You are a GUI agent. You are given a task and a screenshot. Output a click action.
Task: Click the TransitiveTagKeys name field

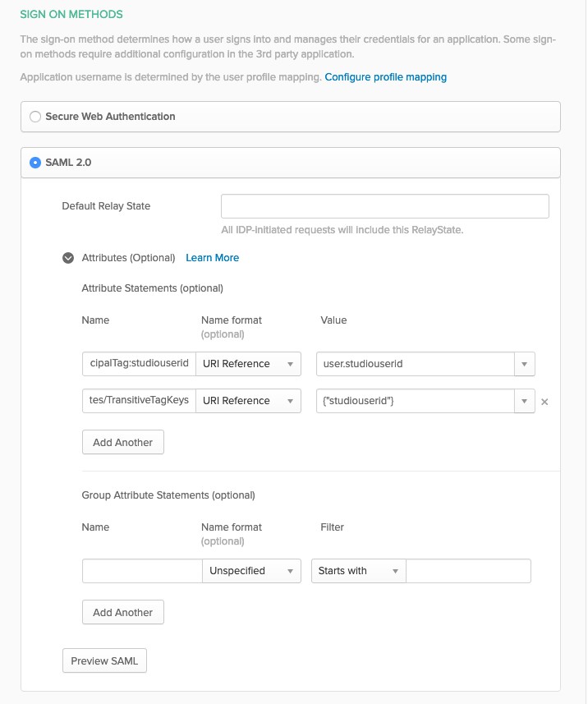(x=139, y=401)
